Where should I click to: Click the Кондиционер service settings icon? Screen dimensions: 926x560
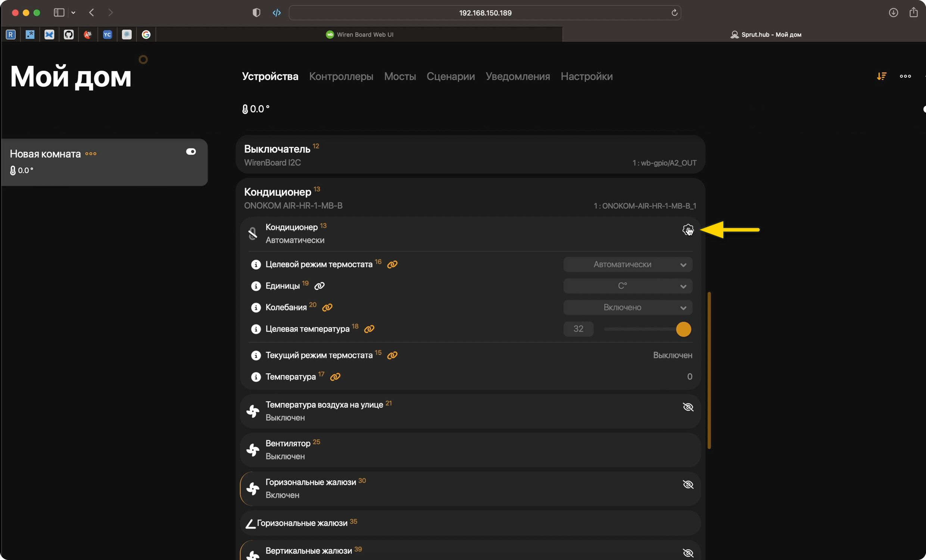pos(688,229)
